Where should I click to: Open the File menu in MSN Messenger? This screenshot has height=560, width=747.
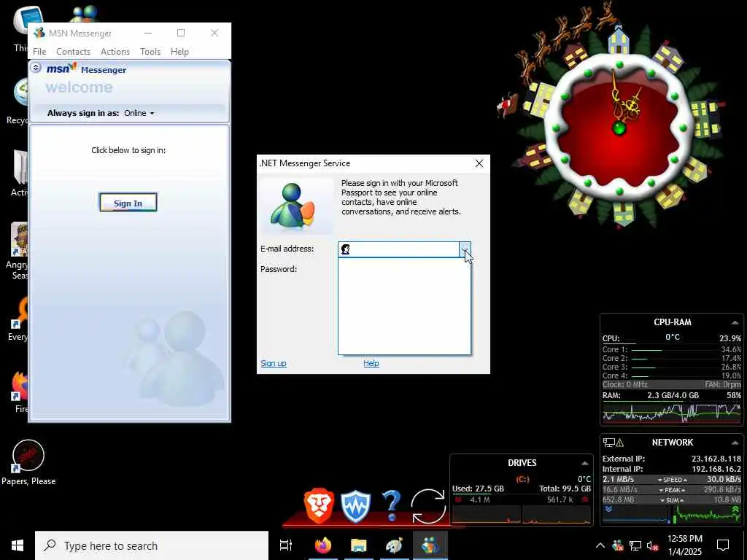[39, 52]
